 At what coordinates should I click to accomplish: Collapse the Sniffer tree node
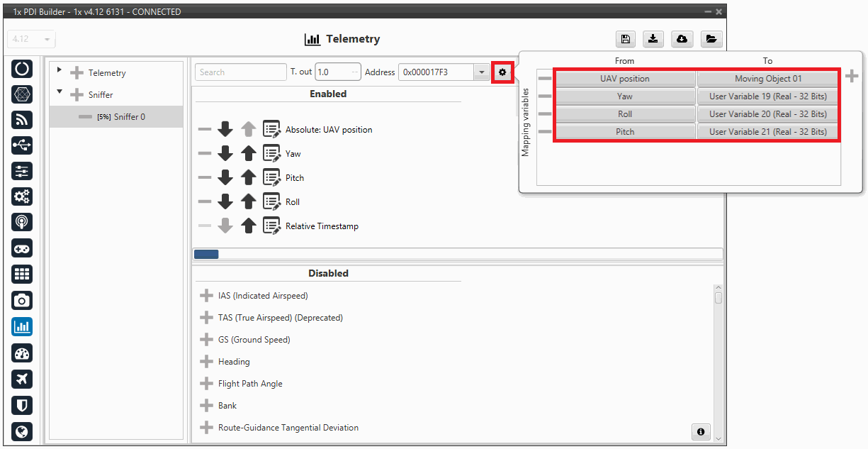[60, 93]
